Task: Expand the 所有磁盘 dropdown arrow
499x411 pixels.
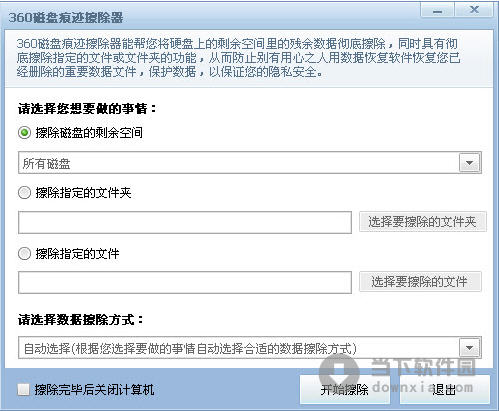Action: tap(469, 163)
